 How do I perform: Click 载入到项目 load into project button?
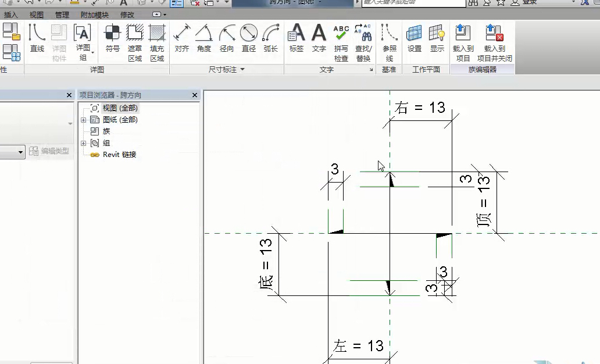[x=463, y=42]
